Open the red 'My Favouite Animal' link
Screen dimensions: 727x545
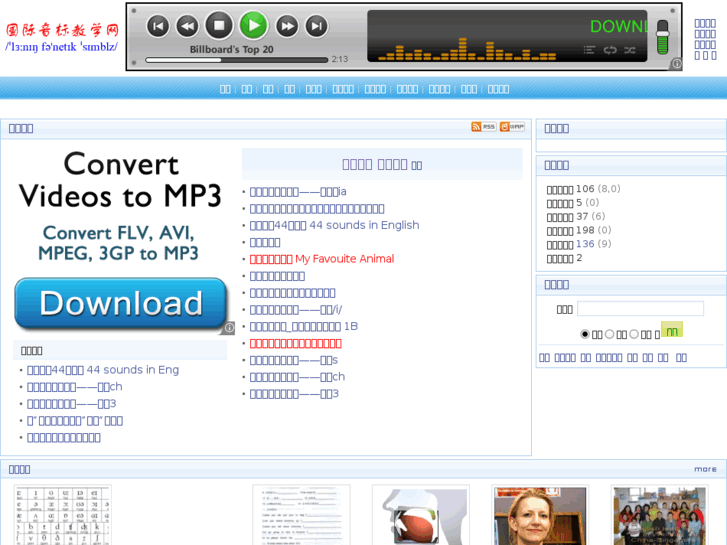click(322, 259)
